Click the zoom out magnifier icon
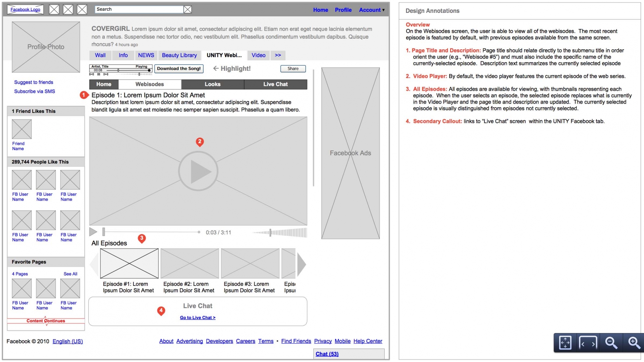 [611, 343]
